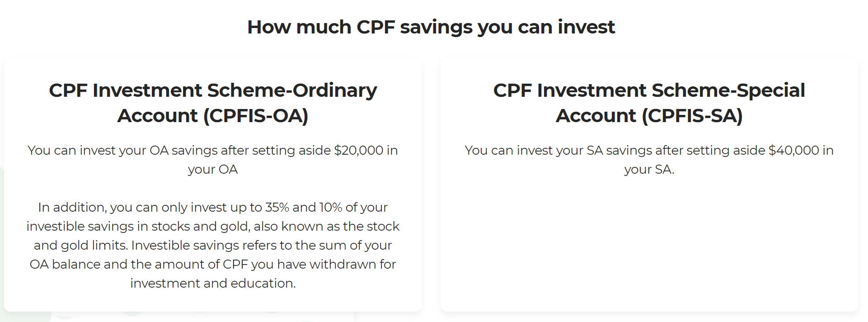
Task: Click the 35% figure in the stock limit text
Action: point(277,207)
